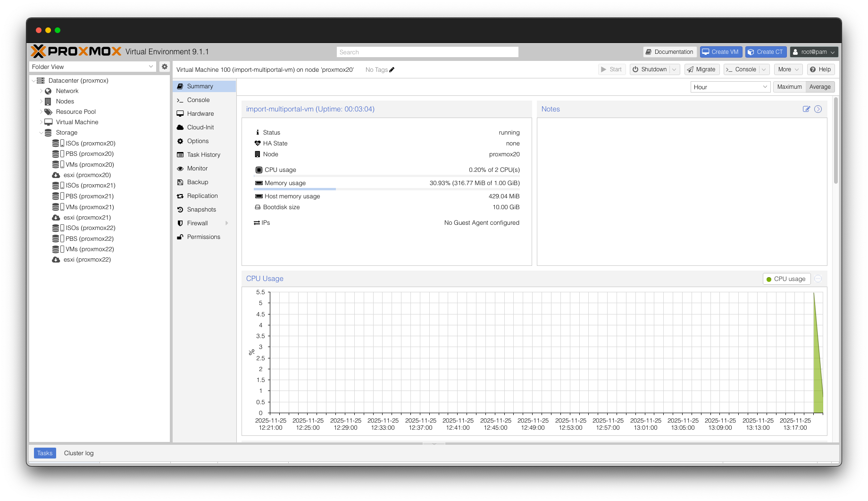The width and height of the screenshot is (868, 501).
Task: Toggle the Average graph mode
Action: [x=820, y=87]
